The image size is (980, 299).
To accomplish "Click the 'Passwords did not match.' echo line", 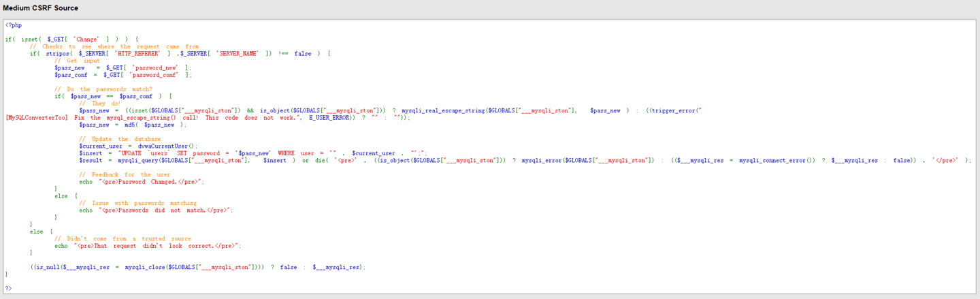I will click(x=156, y=210).
